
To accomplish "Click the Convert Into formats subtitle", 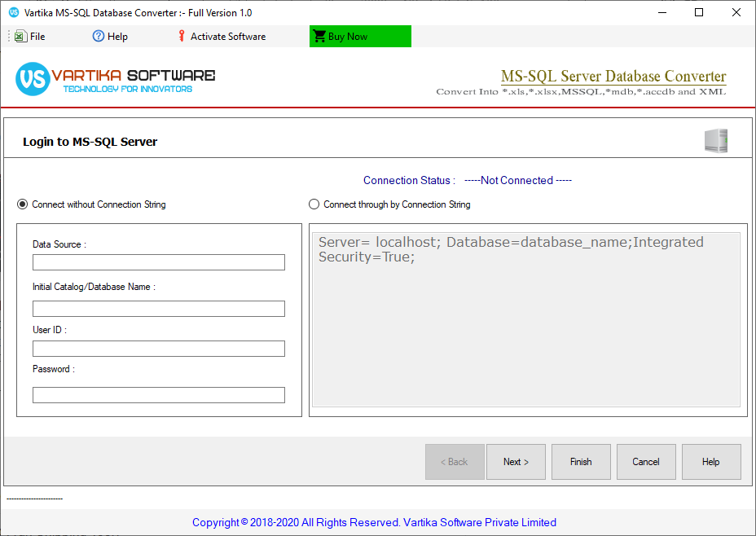I will [x=581, y=91].
